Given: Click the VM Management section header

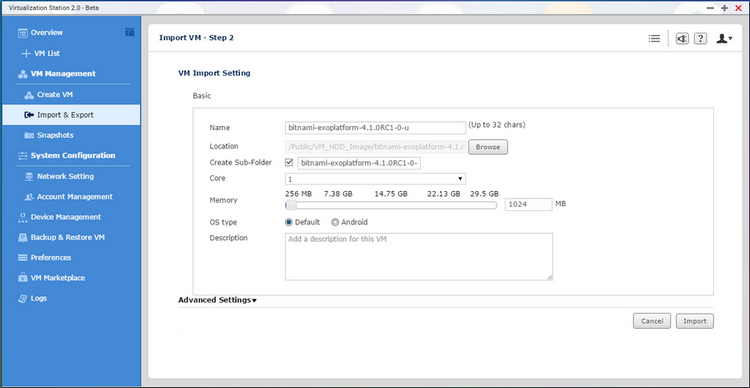Looking at the screenshot, I should click(x=63, y=74).
